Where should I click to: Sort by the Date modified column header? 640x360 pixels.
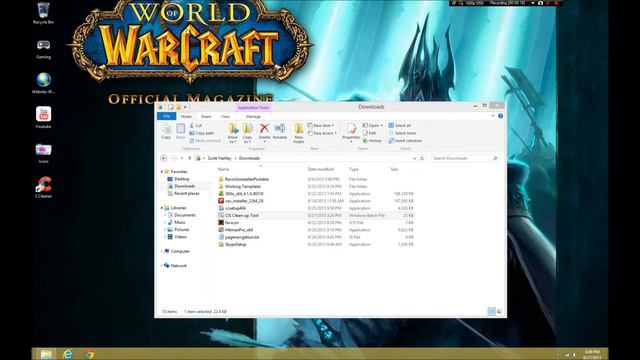point(321,169)
